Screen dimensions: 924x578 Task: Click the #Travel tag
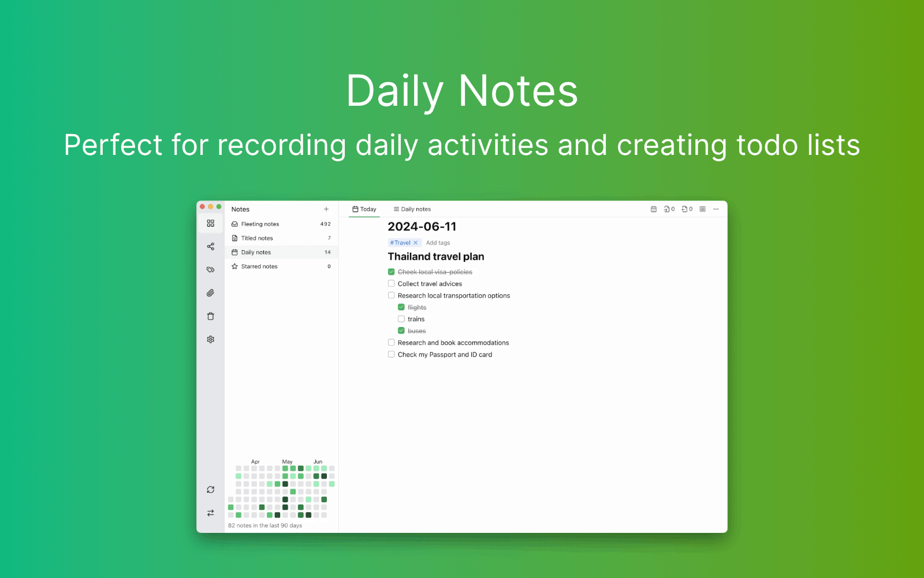click(x=400, y=243)
